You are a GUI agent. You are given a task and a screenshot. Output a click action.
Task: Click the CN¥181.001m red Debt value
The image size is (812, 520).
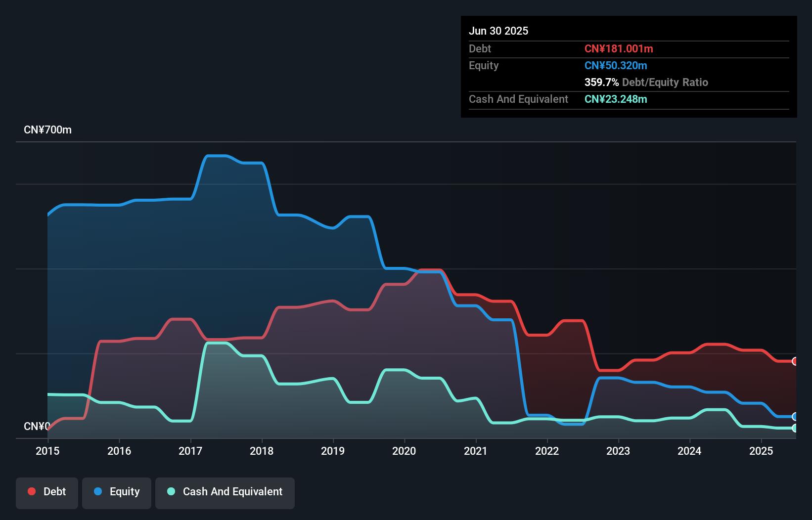[619, 48]
